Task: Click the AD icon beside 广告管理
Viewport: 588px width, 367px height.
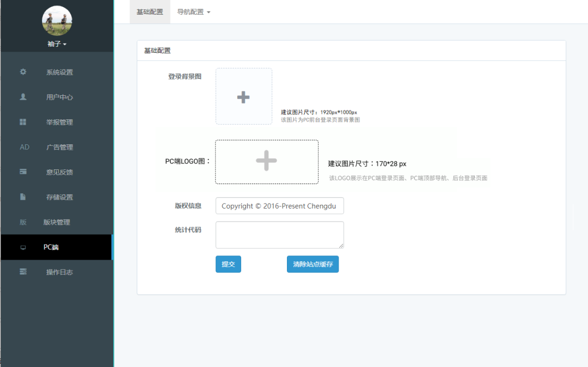Action: pyautogui.click(x=24, y=147)
